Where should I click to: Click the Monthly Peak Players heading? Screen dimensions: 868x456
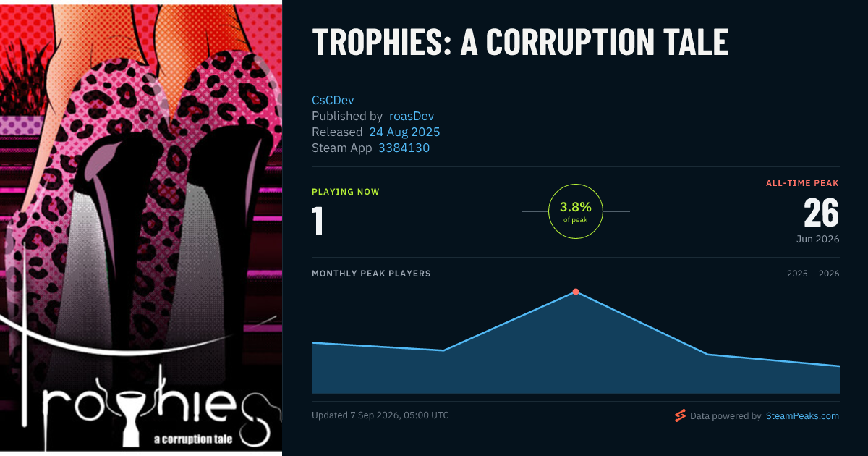(371, 274)
